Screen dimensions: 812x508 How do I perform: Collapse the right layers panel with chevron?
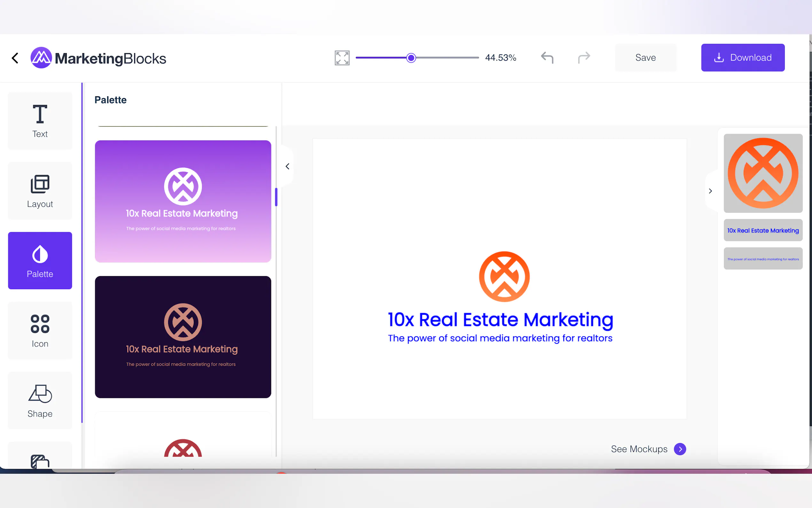point(710,191)
